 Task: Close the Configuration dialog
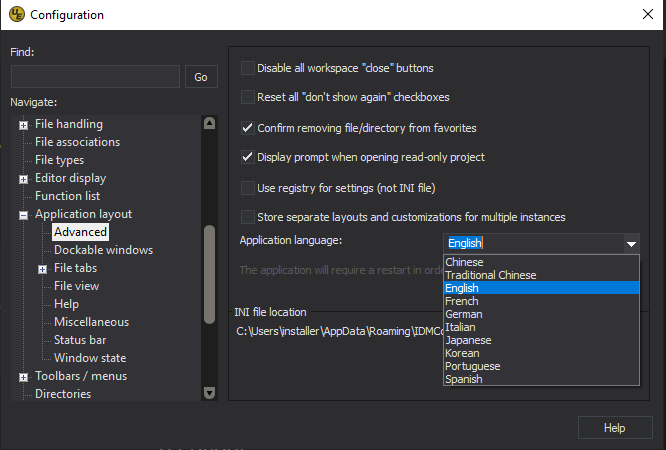tap(647, 14)
